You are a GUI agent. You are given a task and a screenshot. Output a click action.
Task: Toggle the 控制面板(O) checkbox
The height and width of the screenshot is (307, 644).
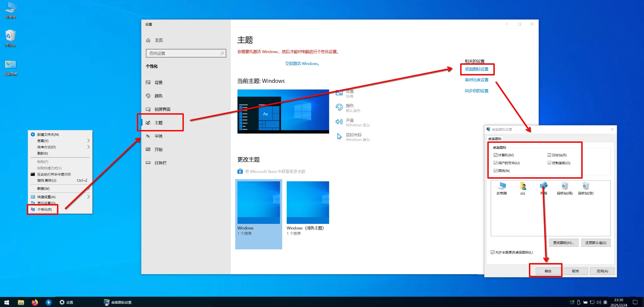(x=549, y=163)
